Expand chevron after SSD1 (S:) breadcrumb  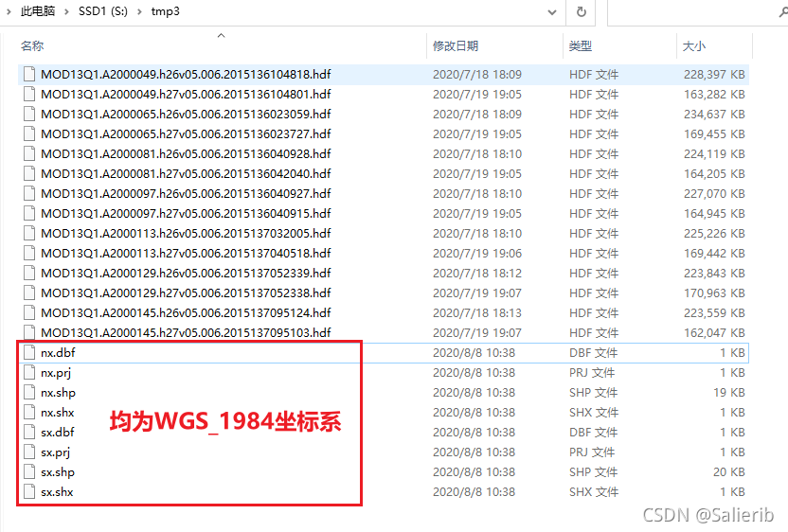[140, 11]
